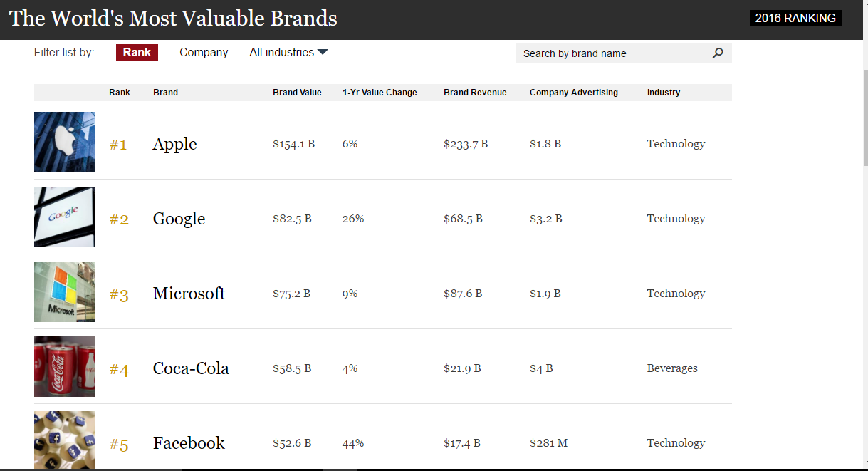
Task: Sort by Brand Revenue column header
Action: pyautogui.click(x=475, y=93)
